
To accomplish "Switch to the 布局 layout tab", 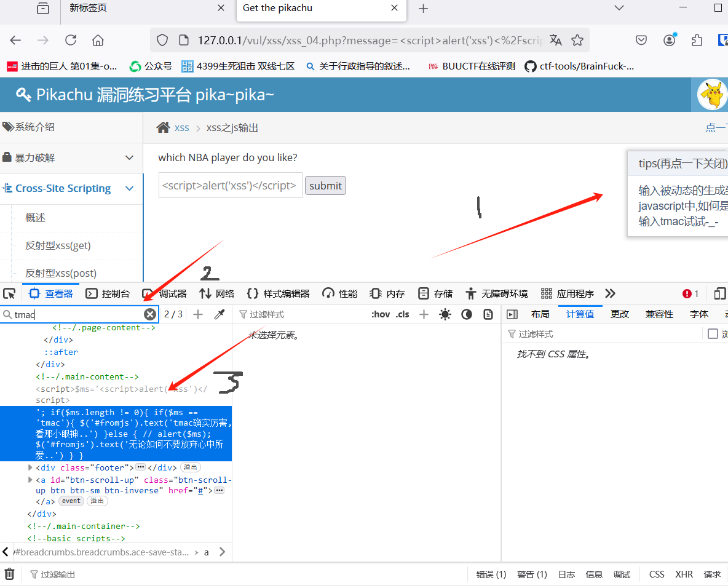I will pyautogui.click(x=540, y=314).
